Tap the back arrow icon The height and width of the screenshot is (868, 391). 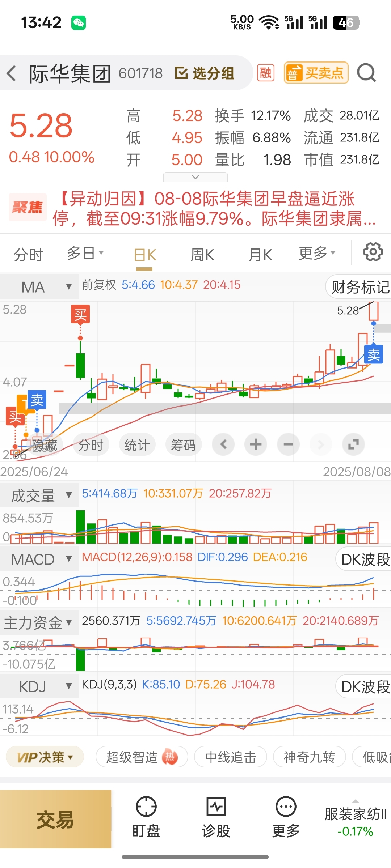click(x=12, y=73)
